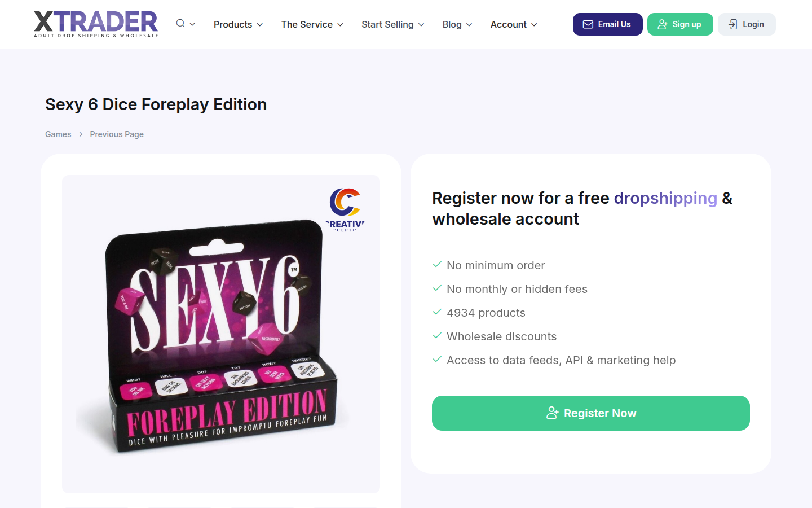This screenshot has height=508, width=812.
Task: Click the user-plus icon in Sign up
Action: tap(663, 24)
